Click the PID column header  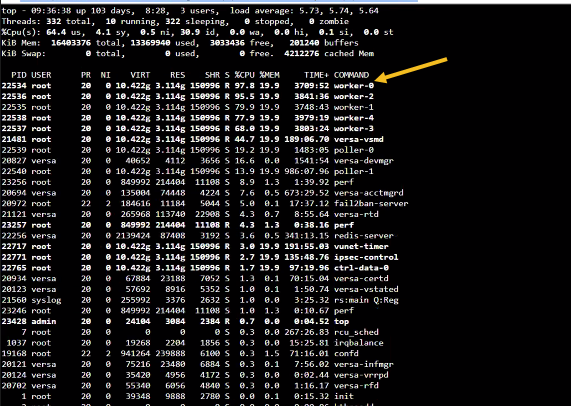tap(19, 75)
